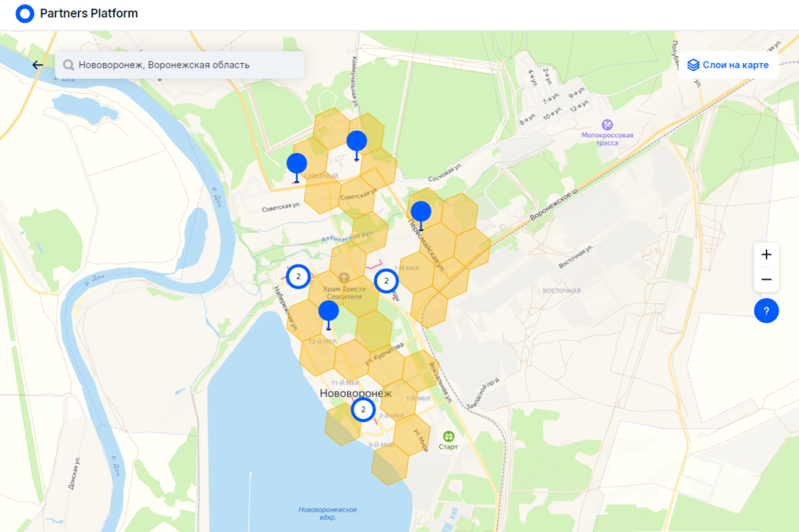Open help via the question mark icon
The height and width of the screenshot is (532, 799).
pyautogui.click(x=765, y=310)
